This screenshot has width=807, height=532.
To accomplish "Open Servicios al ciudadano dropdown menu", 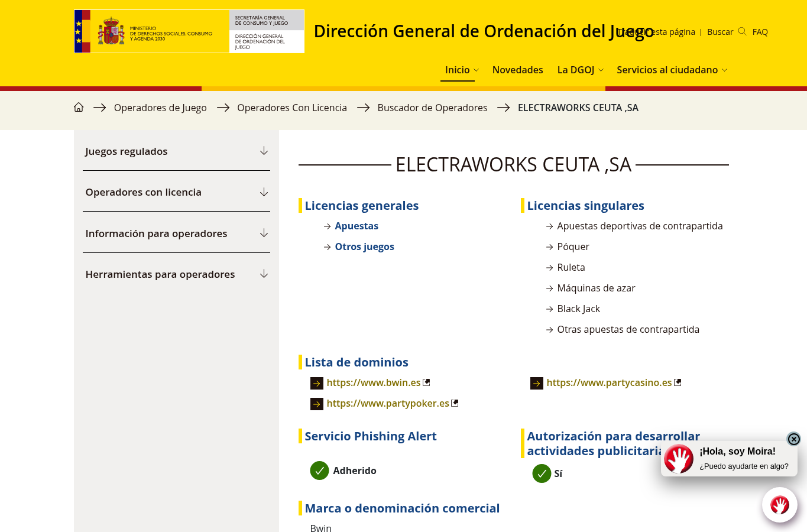I will click(672, 70).
